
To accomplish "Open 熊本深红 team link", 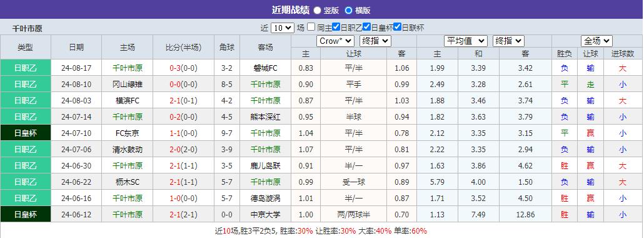I will [265, 117].
